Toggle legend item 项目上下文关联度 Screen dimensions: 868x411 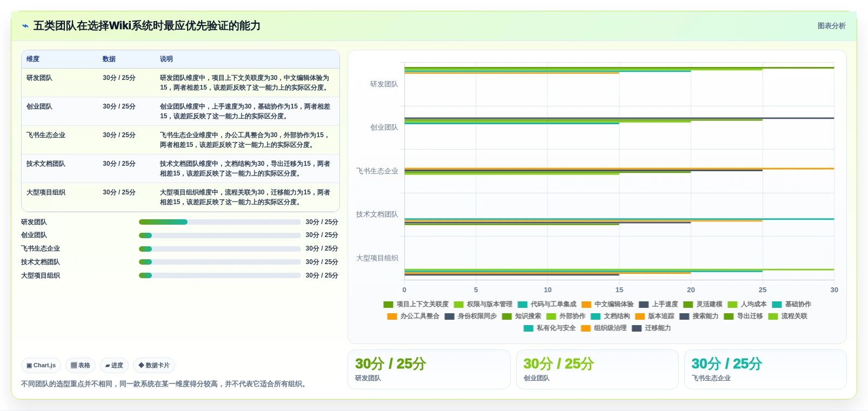(416, 305)
